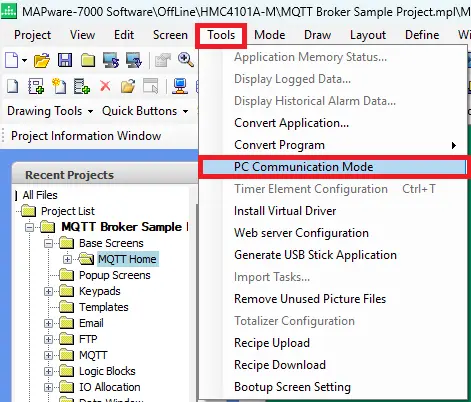This screenshot has height=402, width=471.
Task: Open the Define menu
Action: coord(422,35)
